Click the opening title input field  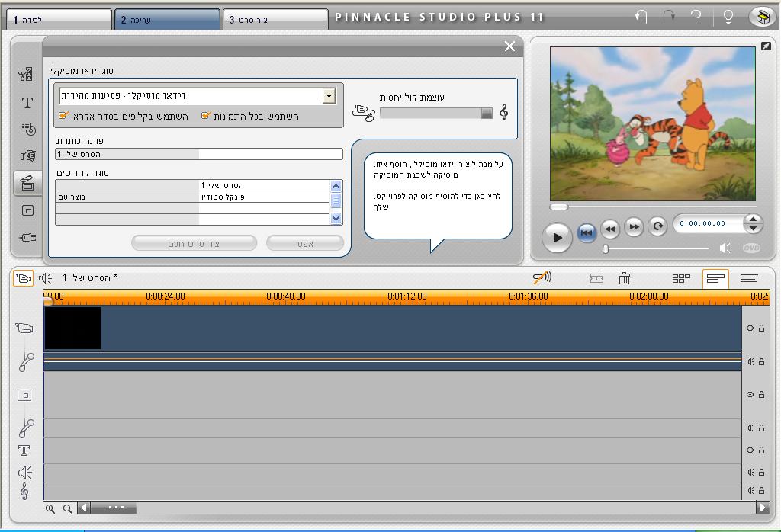(x=199, y=154)
